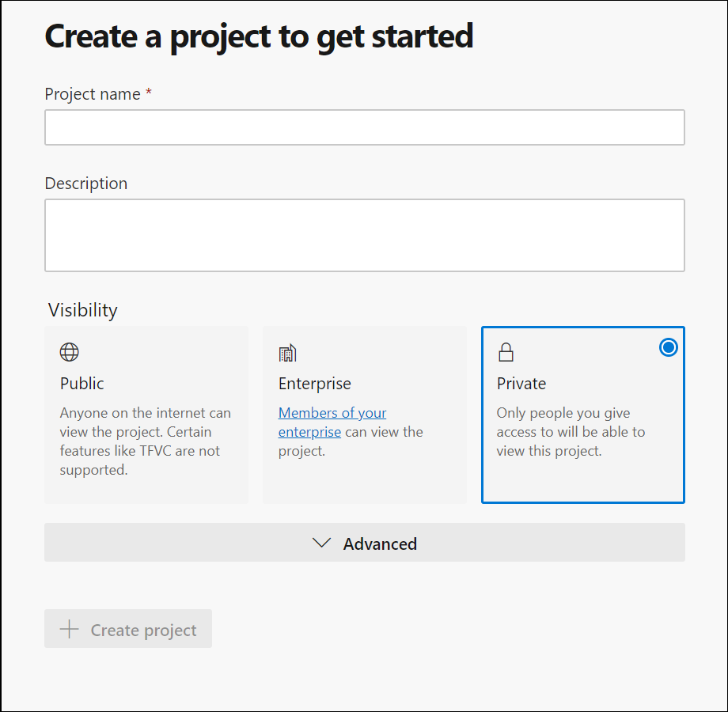Viewport: 728px width, 712px height.
Task: Choose the Enterprise visibility option
Action: click(x=365, y=415)
